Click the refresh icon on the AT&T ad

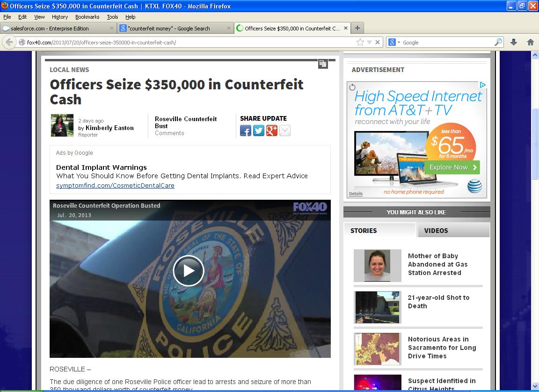click(352, 87)
